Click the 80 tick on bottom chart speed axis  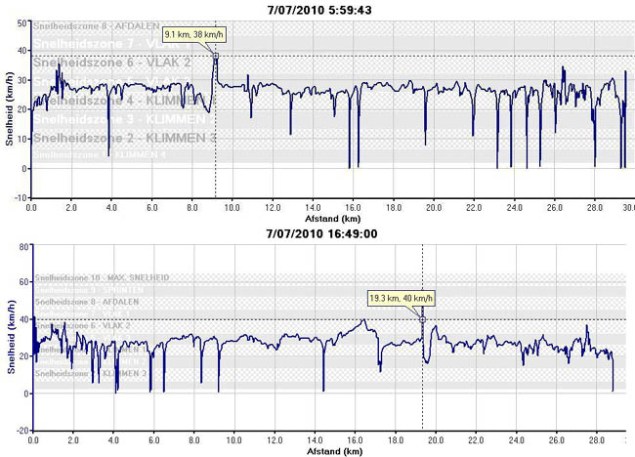click(x=24, y=245)
